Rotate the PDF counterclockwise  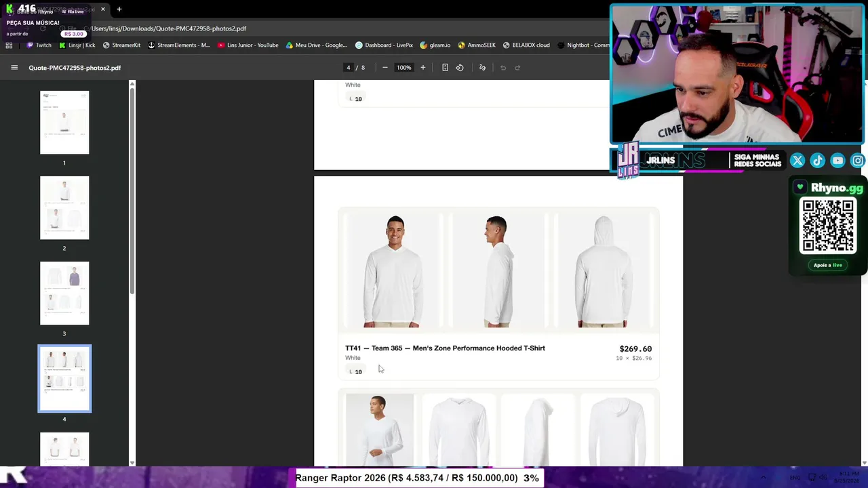coord(460,68)
